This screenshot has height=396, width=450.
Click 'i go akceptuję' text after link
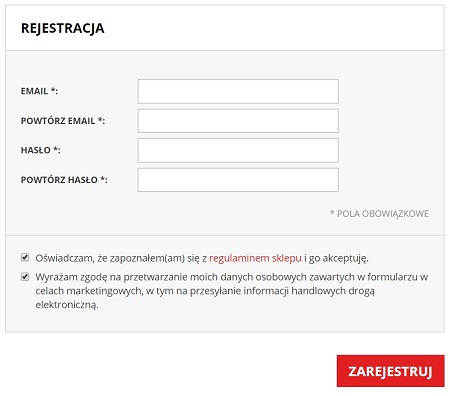[x=336, y=258]
